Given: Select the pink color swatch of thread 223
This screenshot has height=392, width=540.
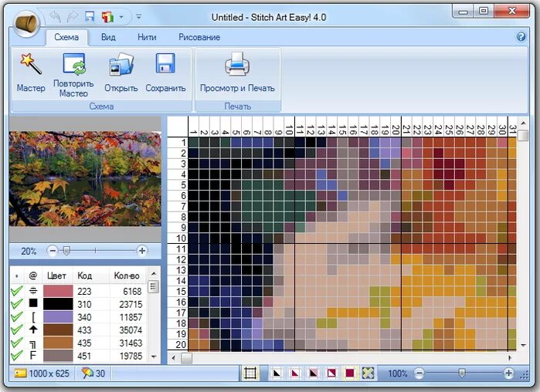Looking at the screenshot, I should click(x=58, y=291).
